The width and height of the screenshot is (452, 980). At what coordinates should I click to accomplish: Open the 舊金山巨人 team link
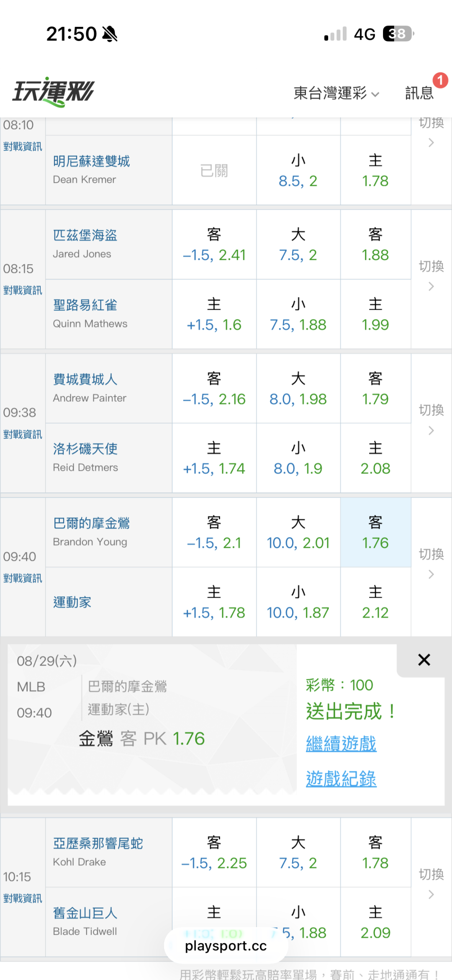pyautogui.click(x=85, y=913)
